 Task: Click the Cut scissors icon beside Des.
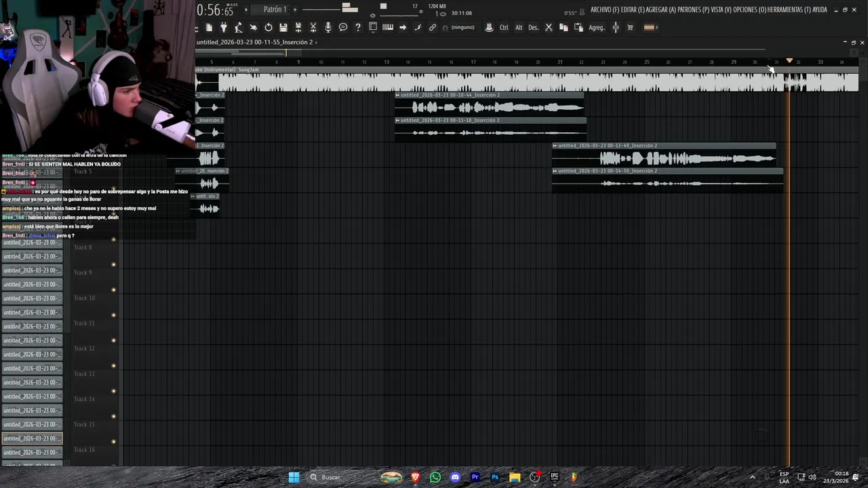click(x=549, y=27)
